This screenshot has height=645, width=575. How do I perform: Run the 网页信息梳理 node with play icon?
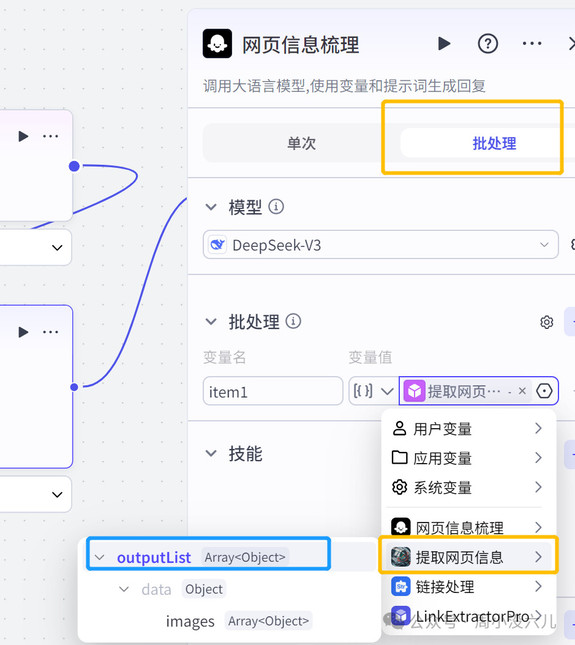(444, 44)
